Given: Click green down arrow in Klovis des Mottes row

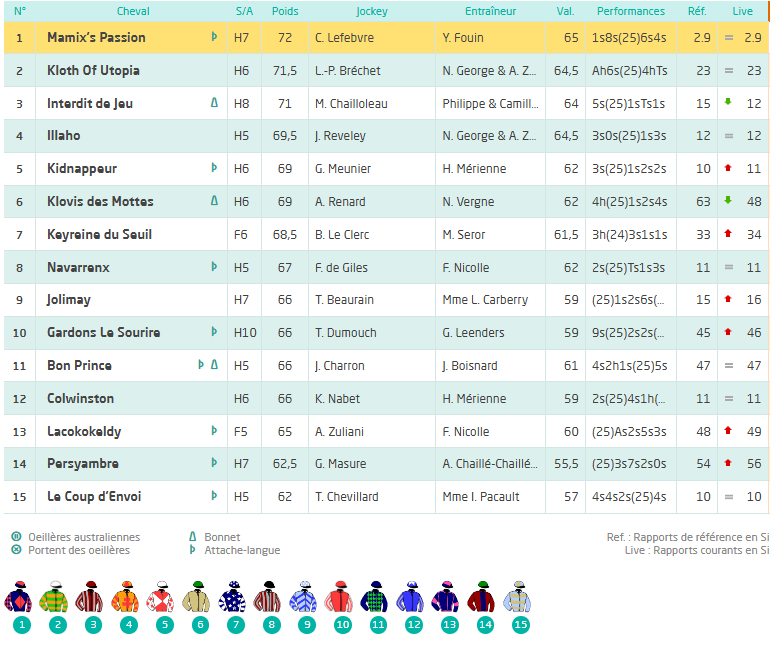Looking at the screenshot, I should click(x=728, y=201).
